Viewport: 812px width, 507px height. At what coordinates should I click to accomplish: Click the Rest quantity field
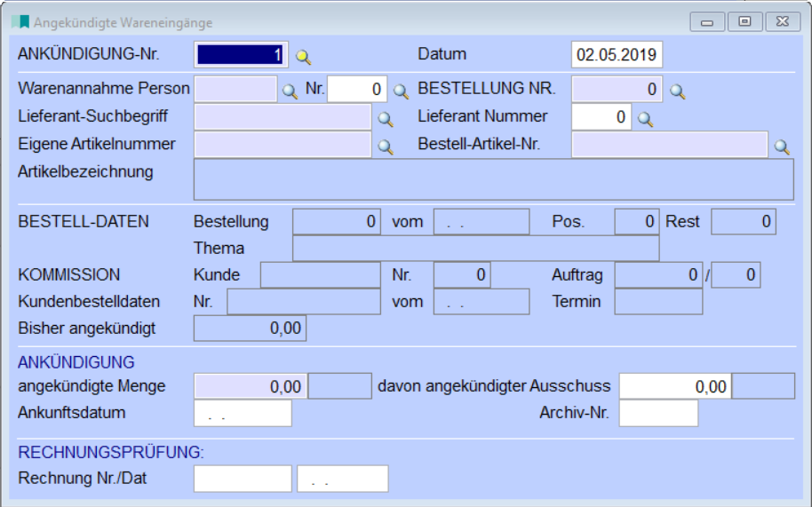744,222
